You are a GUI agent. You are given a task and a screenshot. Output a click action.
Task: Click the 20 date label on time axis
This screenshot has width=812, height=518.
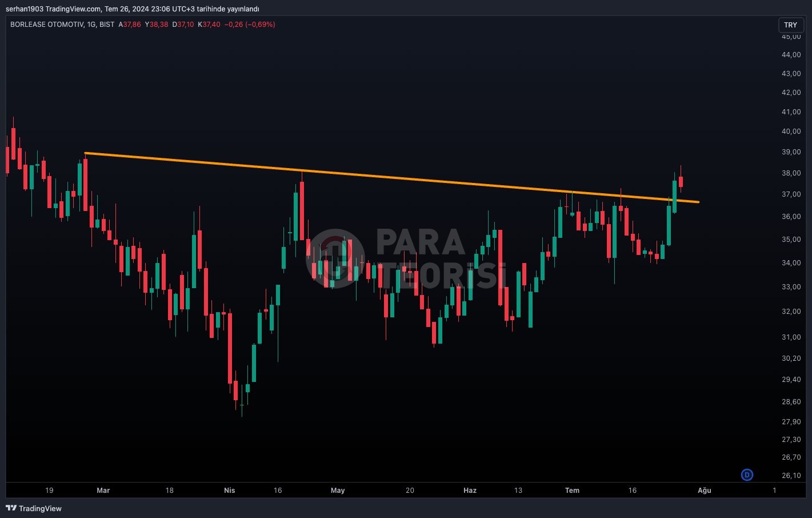(x=410, y=491)
